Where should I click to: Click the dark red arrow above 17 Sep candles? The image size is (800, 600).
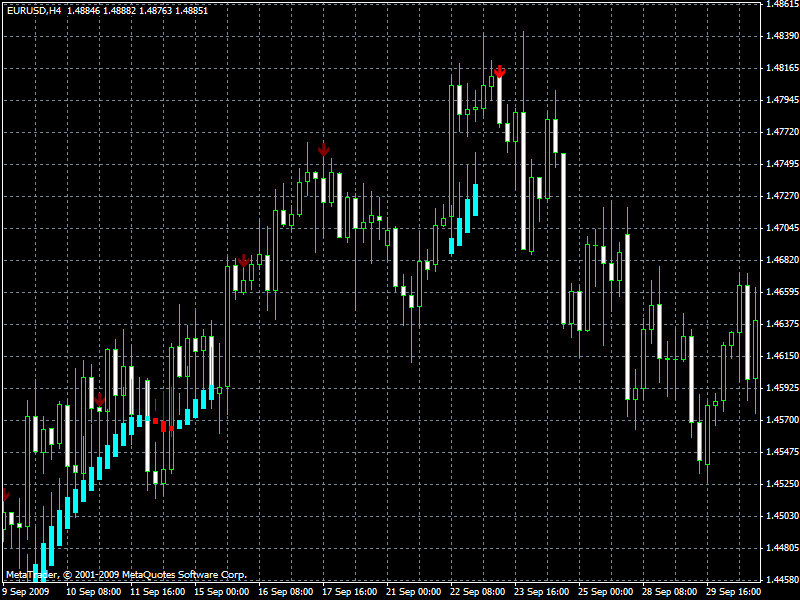(323, 149)
